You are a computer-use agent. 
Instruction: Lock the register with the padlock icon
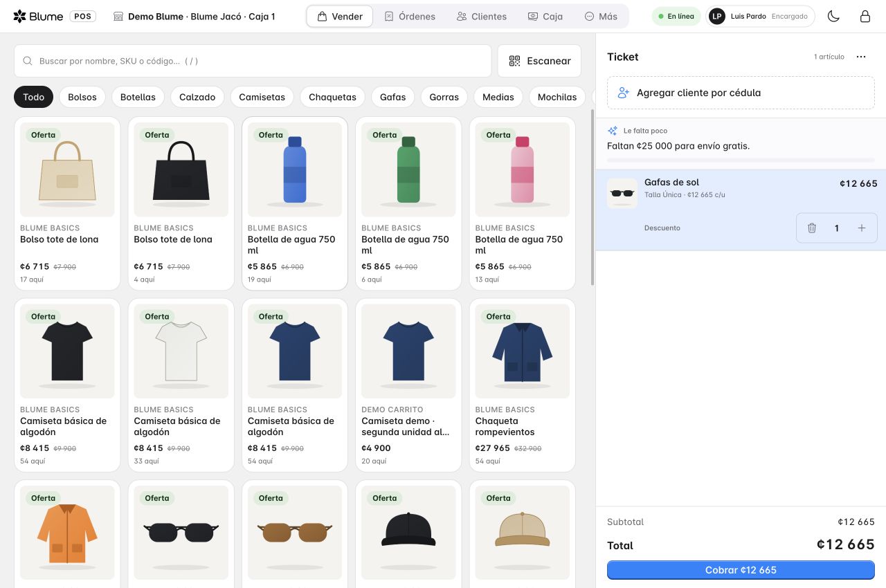point(865,16)
